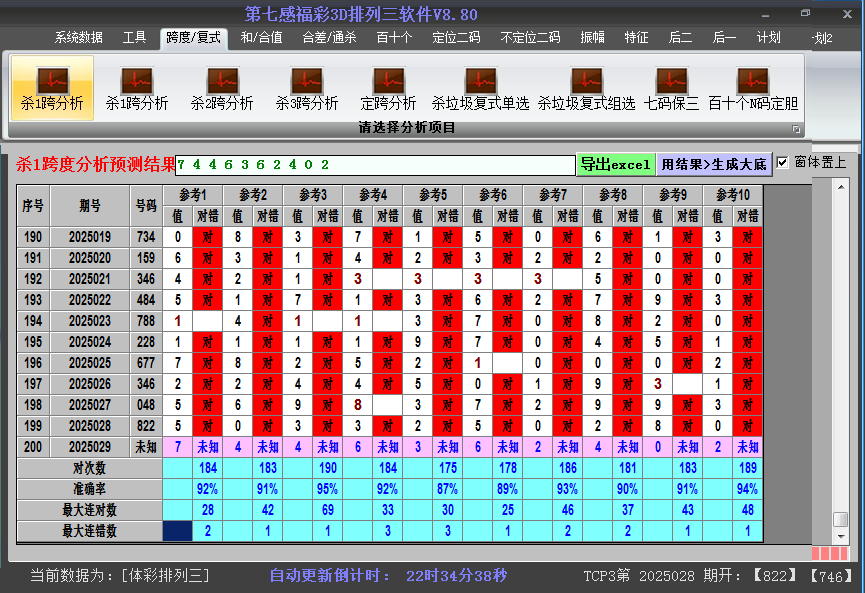Screen dimensions: 865x593
Task: Click the 参考1 column header
Action: [193, 195]
